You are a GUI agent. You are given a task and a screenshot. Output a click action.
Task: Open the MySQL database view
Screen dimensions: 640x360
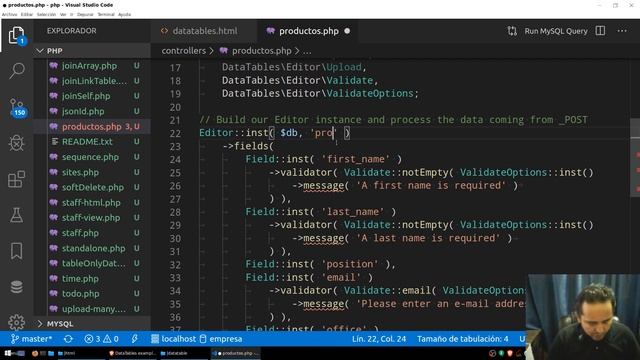click(x=17, y=287)
